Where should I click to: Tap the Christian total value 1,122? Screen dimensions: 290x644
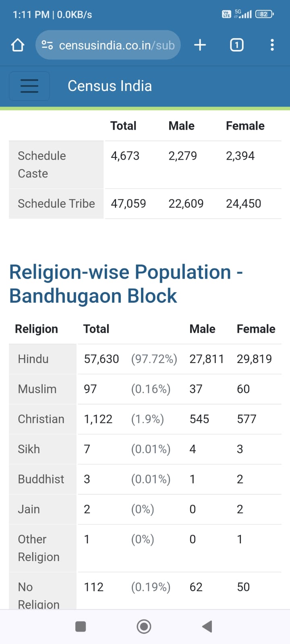click(98, 419)
